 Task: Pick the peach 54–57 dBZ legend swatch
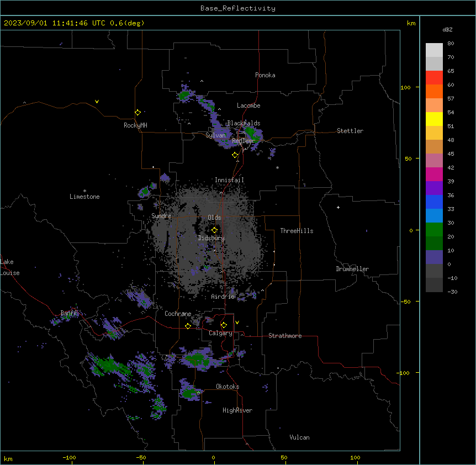(x=434, y=105)
